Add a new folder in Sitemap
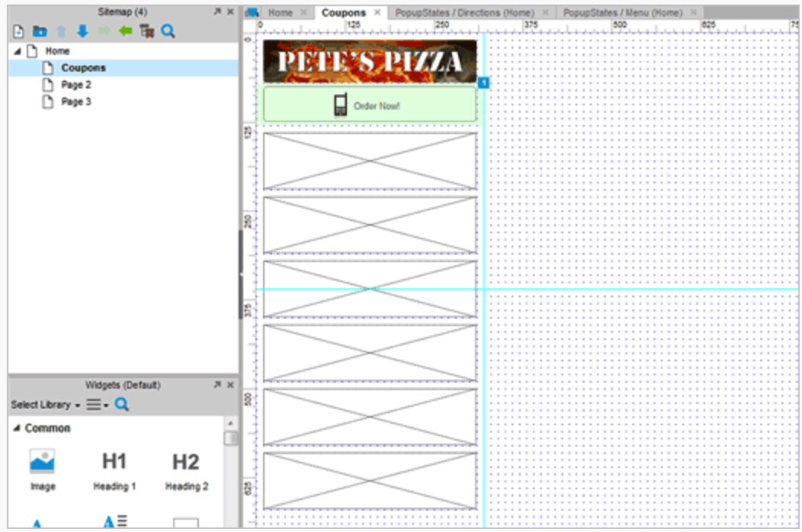 [x=40, y=32]
